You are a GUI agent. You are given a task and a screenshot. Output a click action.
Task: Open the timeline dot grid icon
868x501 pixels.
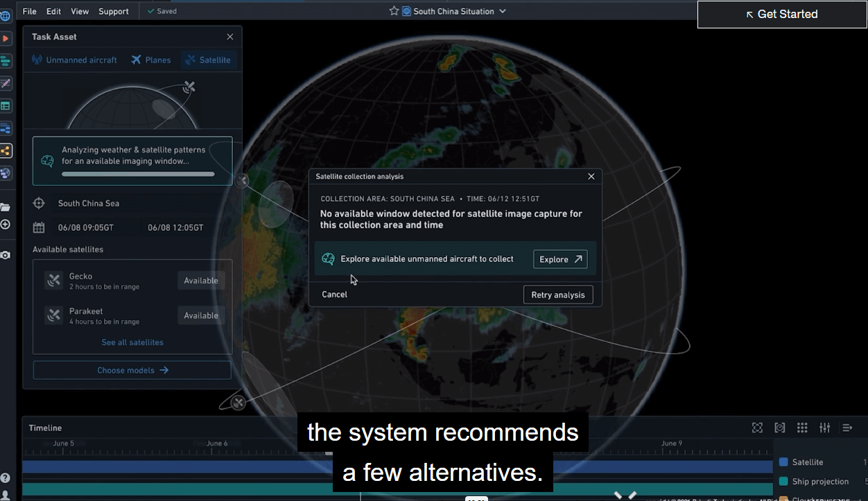[802, 428]
